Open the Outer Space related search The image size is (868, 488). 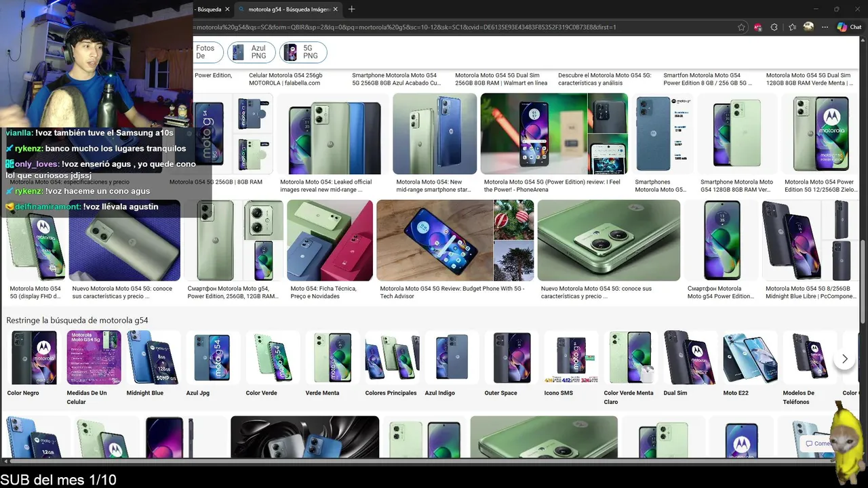click(x=511, y=363)
